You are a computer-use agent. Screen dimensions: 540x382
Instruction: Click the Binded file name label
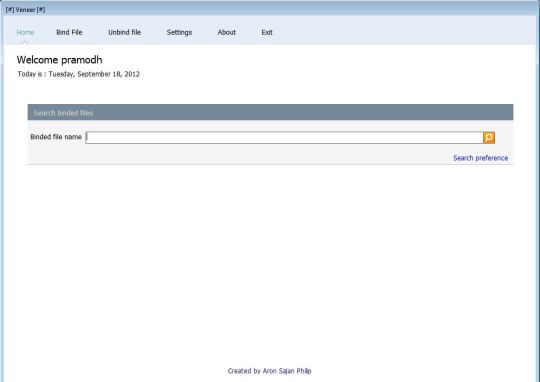click(56, 137)
